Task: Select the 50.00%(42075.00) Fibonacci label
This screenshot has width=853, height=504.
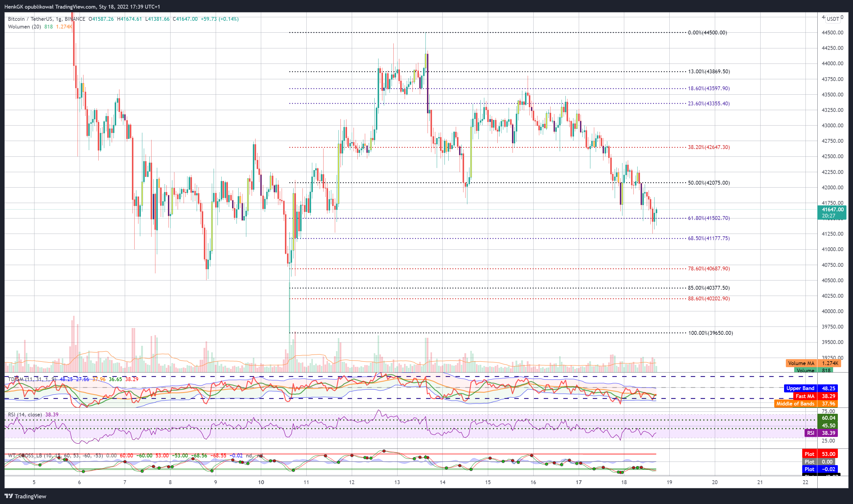Action: coord(709,183)
